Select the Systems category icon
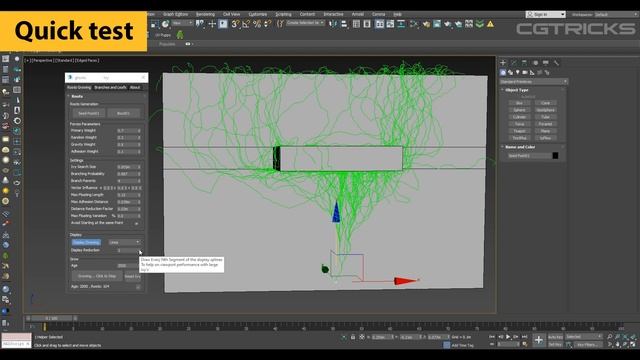Image resolution: width=640 pixels, height=360 pixels. 547,72
